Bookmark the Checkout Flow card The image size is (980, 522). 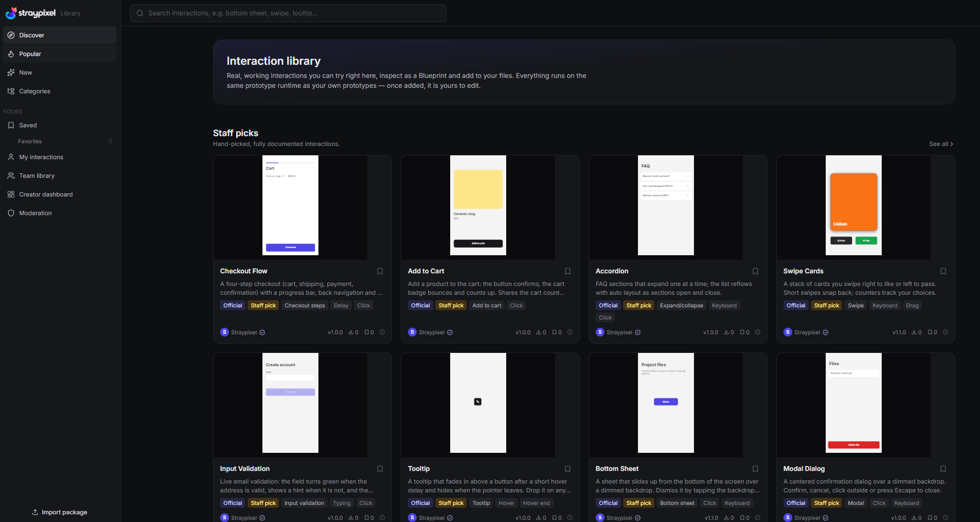[x=380, y=271]
